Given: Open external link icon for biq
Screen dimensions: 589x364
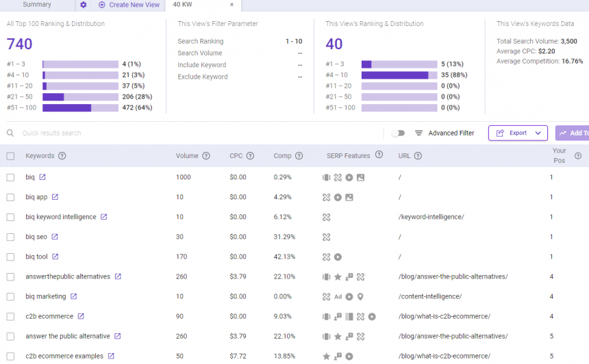Looking at the screenshot, I should pos(42,177).
